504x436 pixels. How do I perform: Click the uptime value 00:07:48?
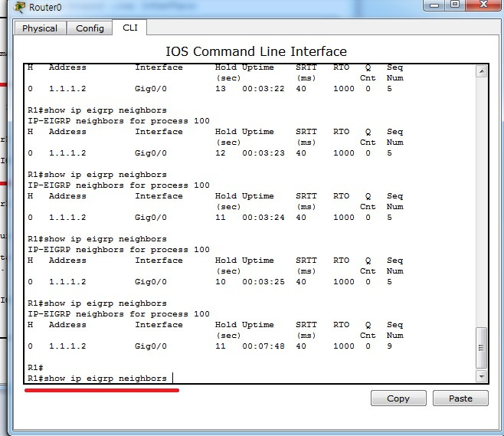pyautogui.click(x=263, y=346)
